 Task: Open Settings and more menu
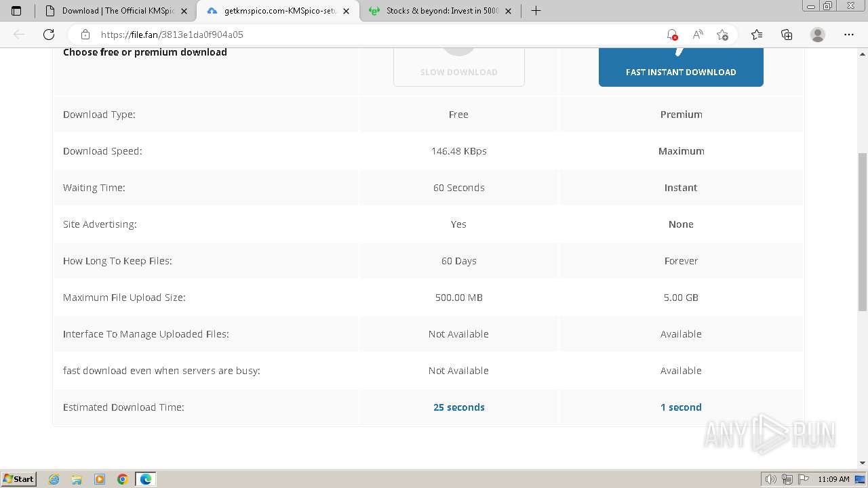(849, 35)
